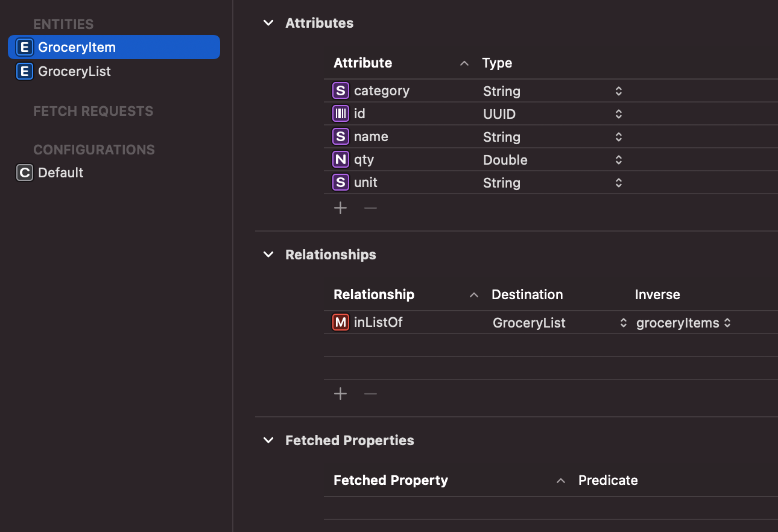Select the GroceryItem entity
Viewport: 778px width, 532px height.
coord(77,47)
